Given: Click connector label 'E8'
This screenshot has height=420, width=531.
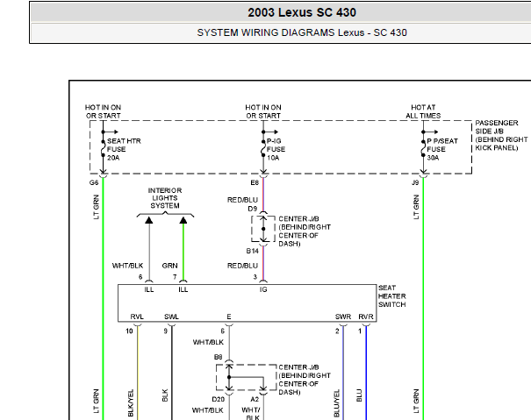Looking at the screenshot, I should click(255, 182).
